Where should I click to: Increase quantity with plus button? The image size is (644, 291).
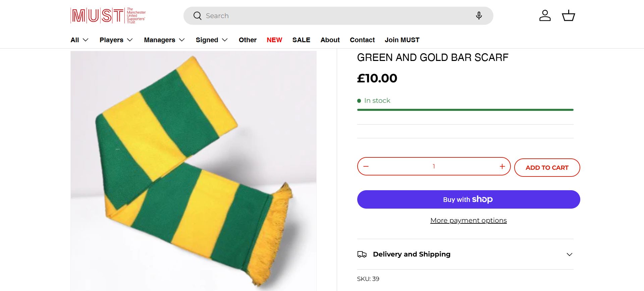coord(502,166)
